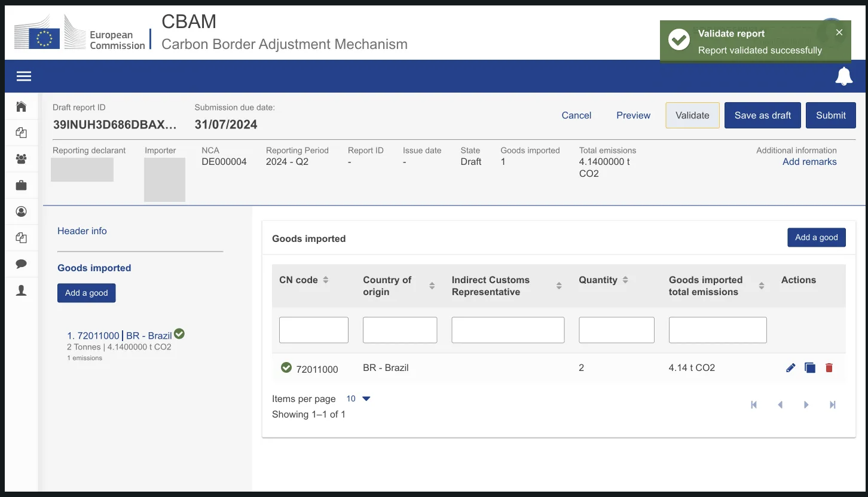The width and height of the screenshot is (868, 497).
Task: Open the hamburger navigation menu
Action: pos(24,76)
